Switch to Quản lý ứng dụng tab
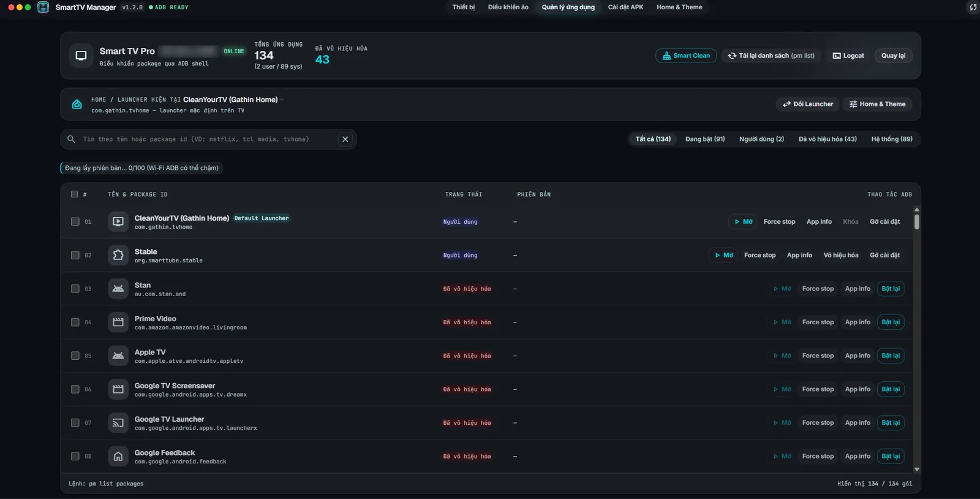Viewport: 980px width, 499px height. [x=568, y=7]
